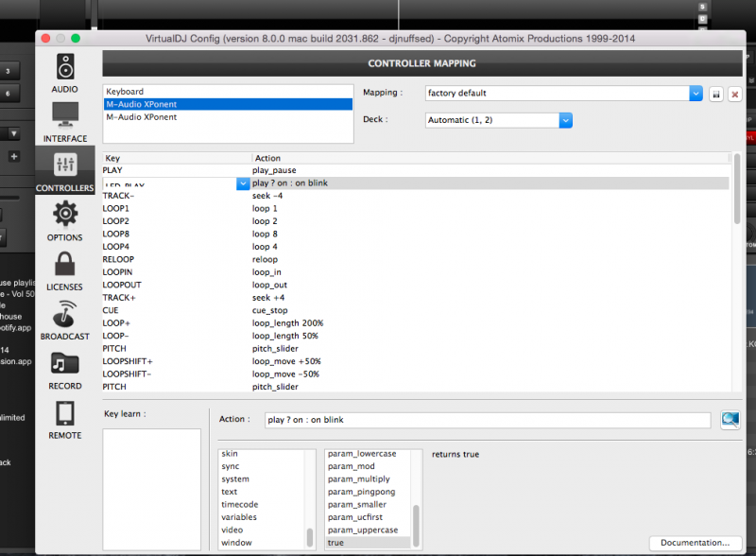This screenshot has height=556, width=756.
Task: Click the loop_length 200% action cell
Action: [x=287, y=323]
